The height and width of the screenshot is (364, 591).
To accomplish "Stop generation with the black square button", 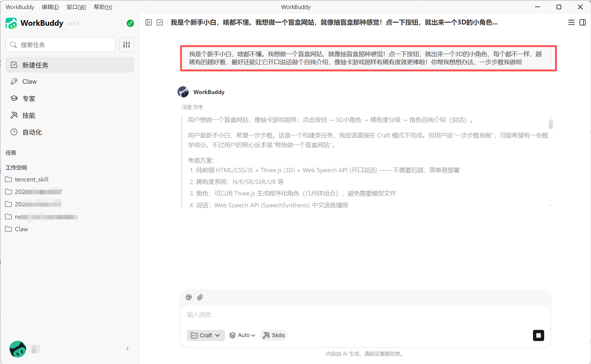I will (539, 335).
